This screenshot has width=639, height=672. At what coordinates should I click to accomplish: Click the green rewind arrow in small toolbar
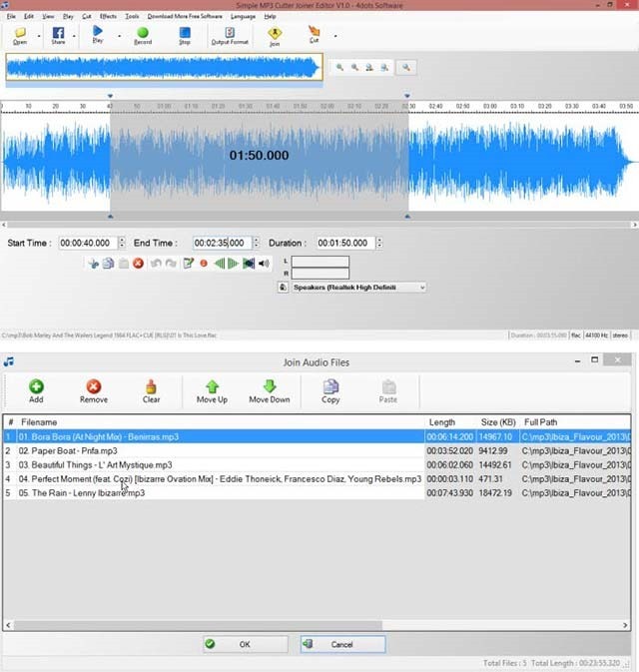(x=220, y=264)
